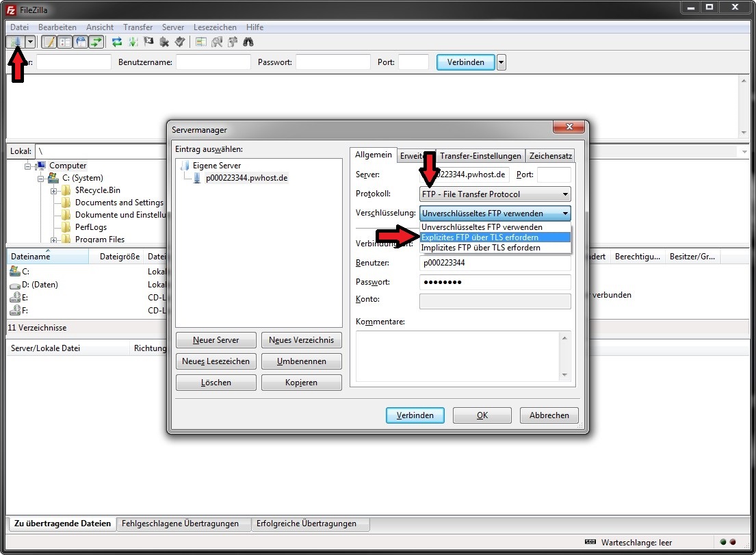Click the Benutzer input field
The image size is (756, 555).
[495, 263]
